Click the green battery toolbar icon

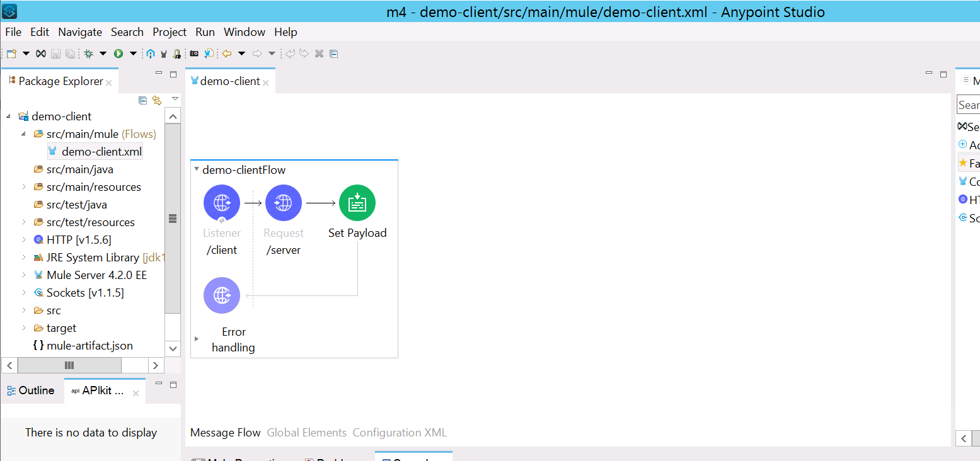coord(177,54)
